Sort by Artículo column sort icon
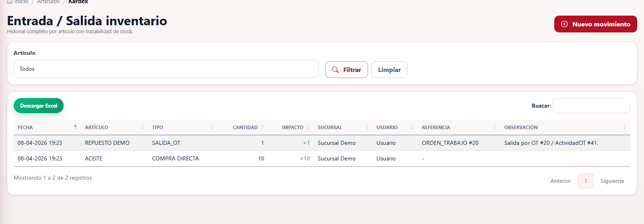The image size is (644, 224). click(143, 127)
